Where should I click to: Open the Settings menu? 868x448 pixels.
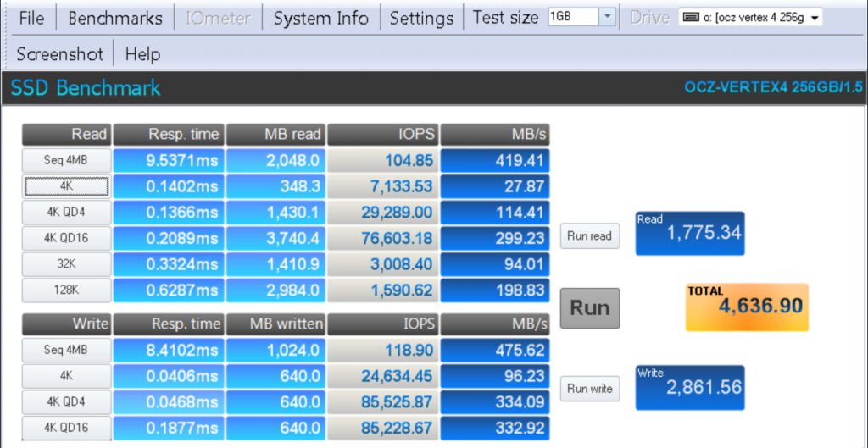pos(422,19)
